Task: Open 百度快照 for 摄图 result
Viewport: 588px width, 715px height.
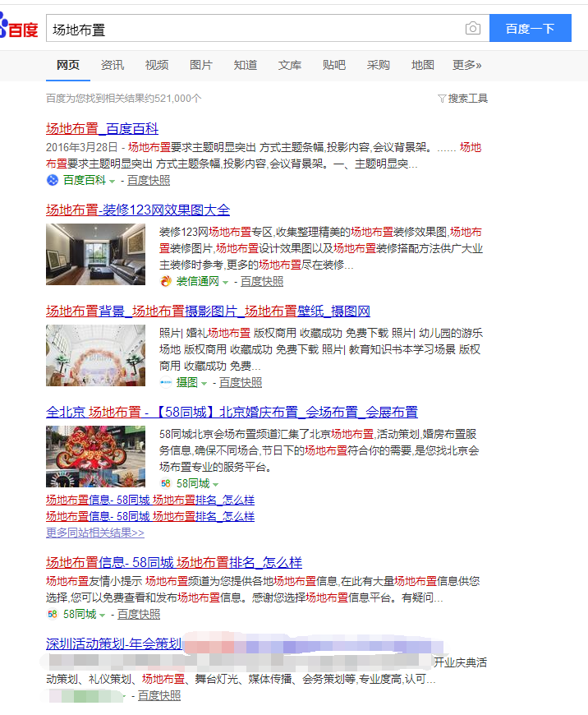Action: click(x=241, y=383)
